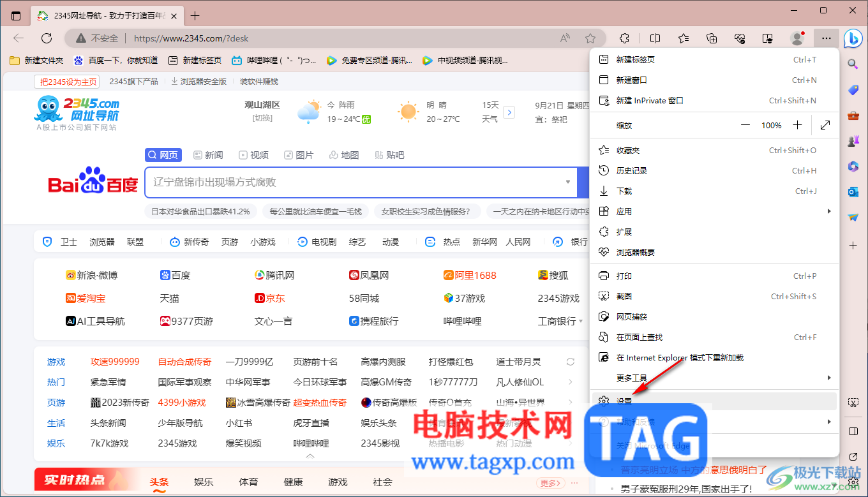Open the split screen toolbar icon
The width and height of the screenshot is (868, 497).
point(655,38)
